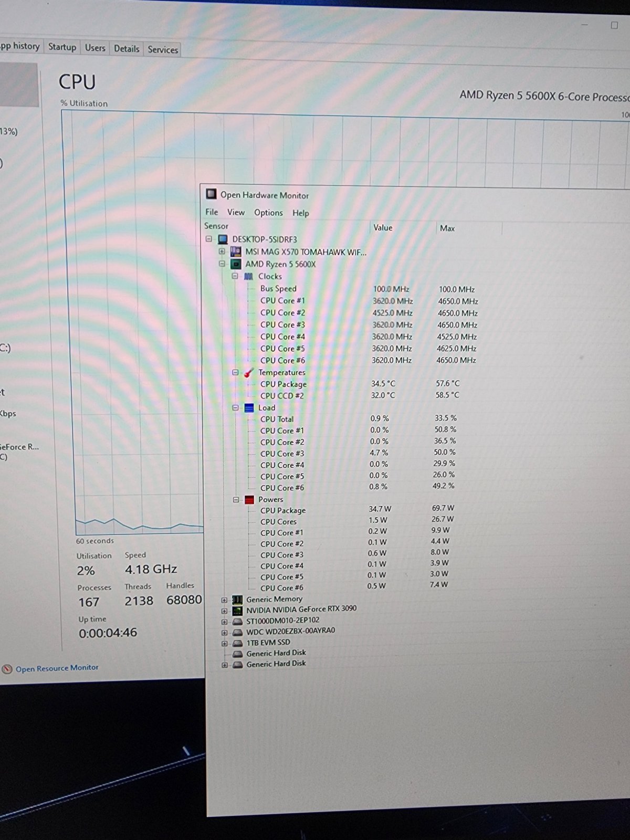Click the 34.7 W CPU Package power value
This screenshot has height=840, width=630.
(380, 509)
